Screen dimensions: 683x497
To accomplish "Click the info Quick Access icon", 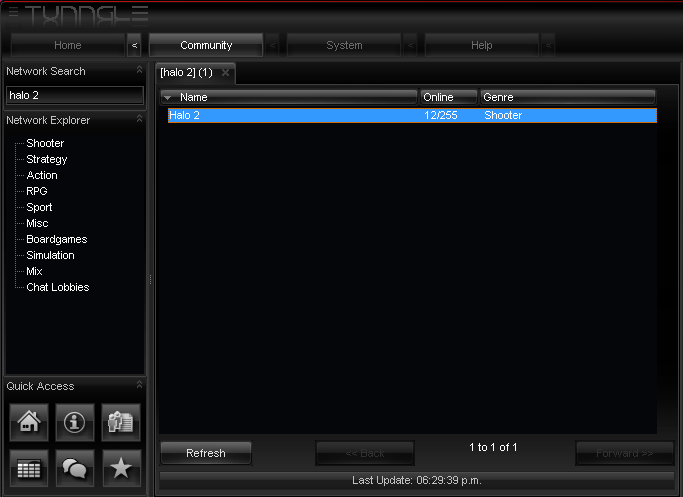I will (x=74, y=422).
